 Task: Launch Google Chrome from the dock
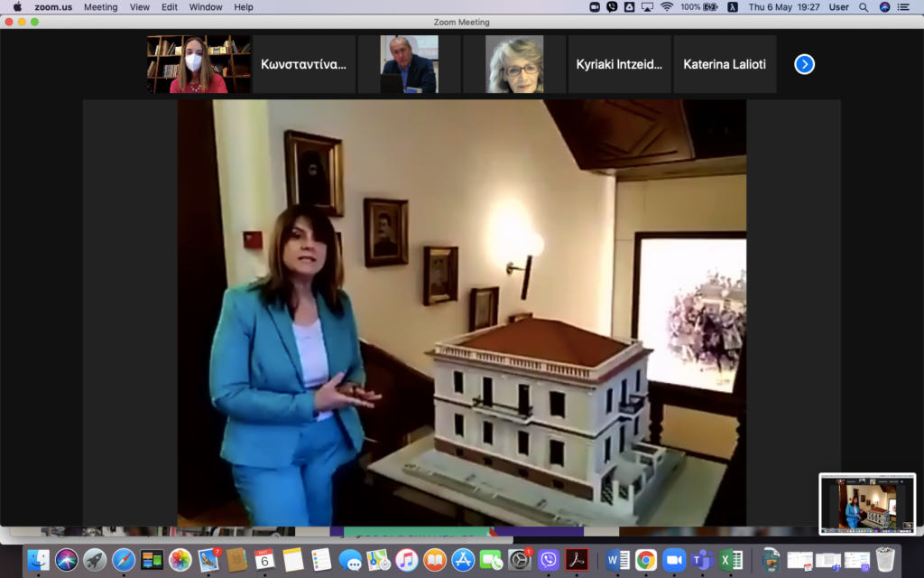point(645,560)
